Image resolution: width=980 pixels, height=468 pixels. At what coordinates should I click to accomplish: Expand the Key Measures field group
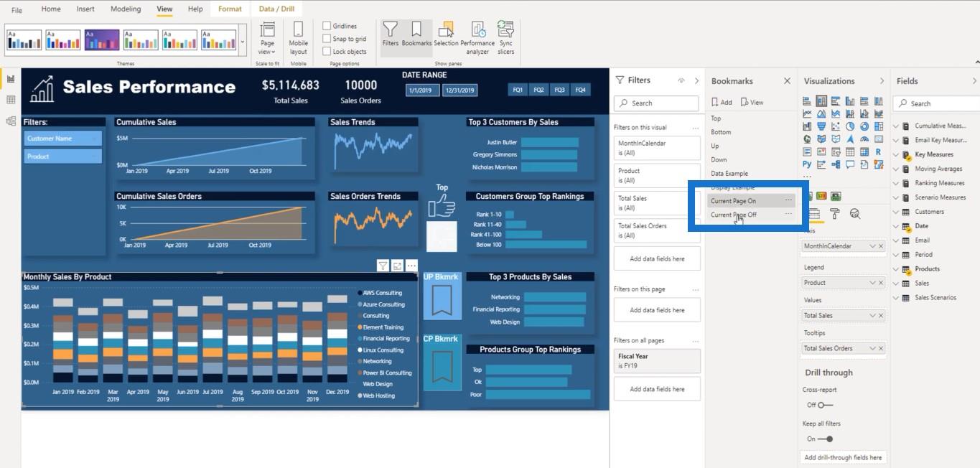tap(896, 154)
